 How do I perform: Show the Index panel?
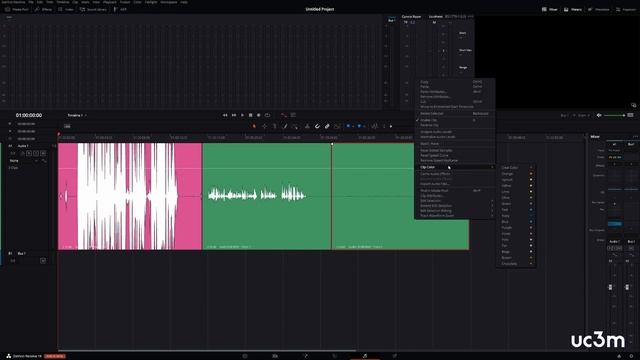[x=66, y=9]
